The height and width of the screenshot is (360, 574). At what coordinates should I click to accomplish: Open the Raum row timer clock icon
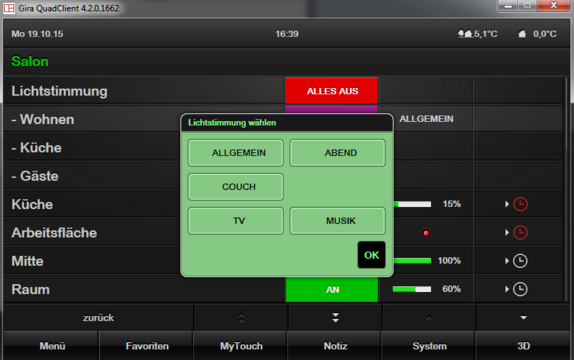pos(520,289)
